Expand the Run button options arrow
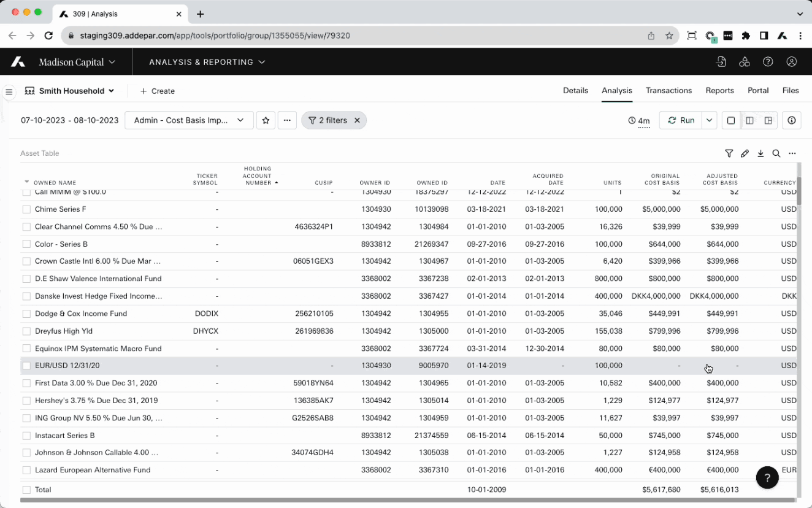The image size is (812, 508). (x=709, y=120)
